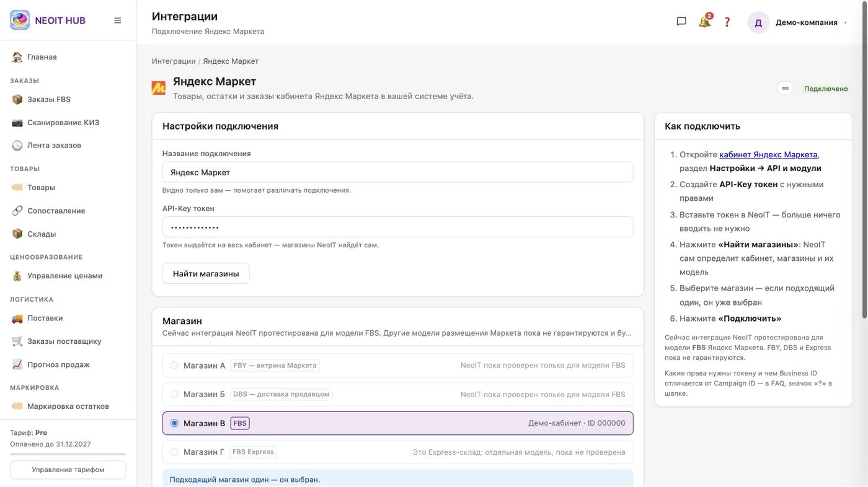Click the chart icon beside Прогноз продаж

coord(17,365)
